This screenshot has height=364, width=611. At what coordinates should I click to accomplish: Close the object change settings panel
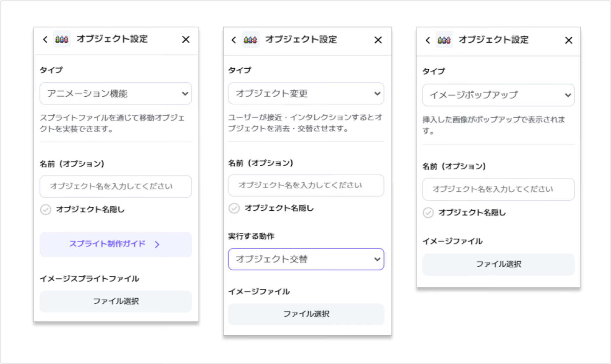coord(378,40)
